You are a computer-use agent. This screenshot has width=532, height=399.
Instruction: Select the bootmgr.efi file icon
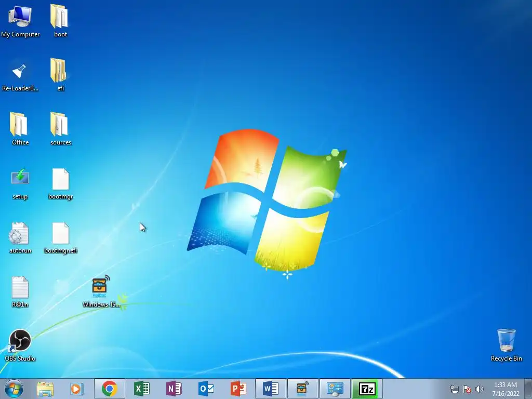click(x=60, y=237)
